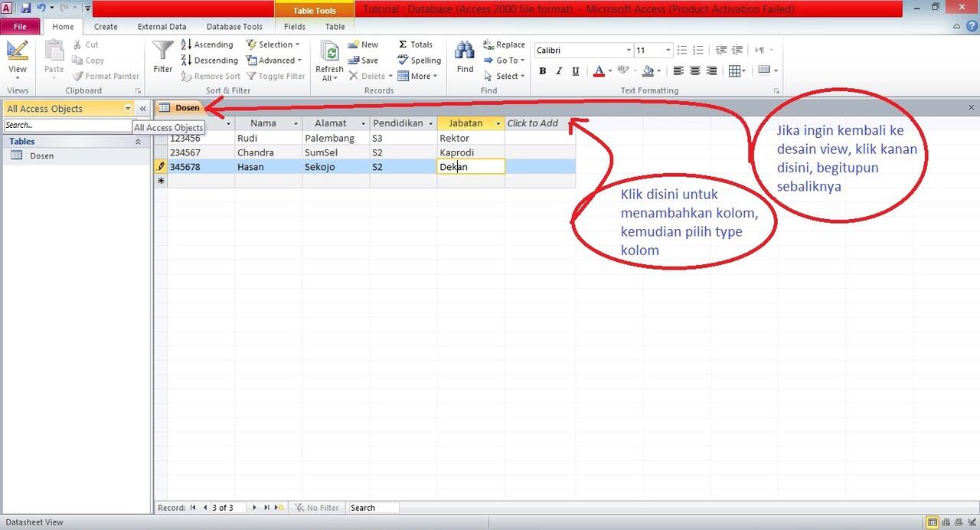The height and width of the screenshot is (530, 980).
Task: Expand the Jabatan column dropdown arrow
Action: pyautogui.click(x=498, y=123)
